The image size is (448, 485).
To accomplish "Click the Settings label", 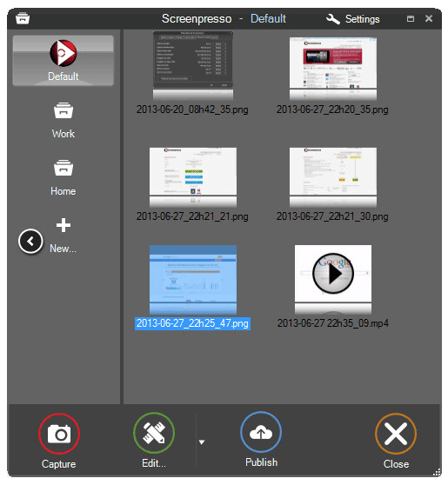I will pyautogui.click(x=362, y=19).
